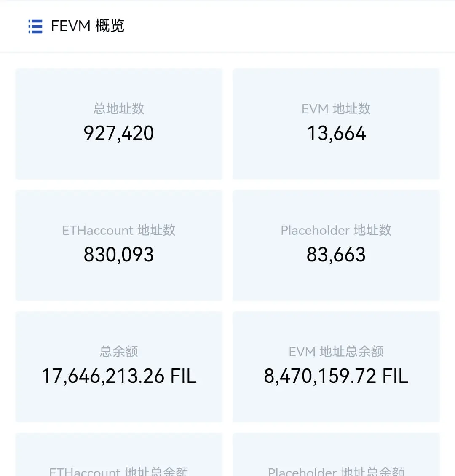The width and height of the screenshot is (455, 476).
Task: Click the 83,663 Placeholder count
Action: 336,254
